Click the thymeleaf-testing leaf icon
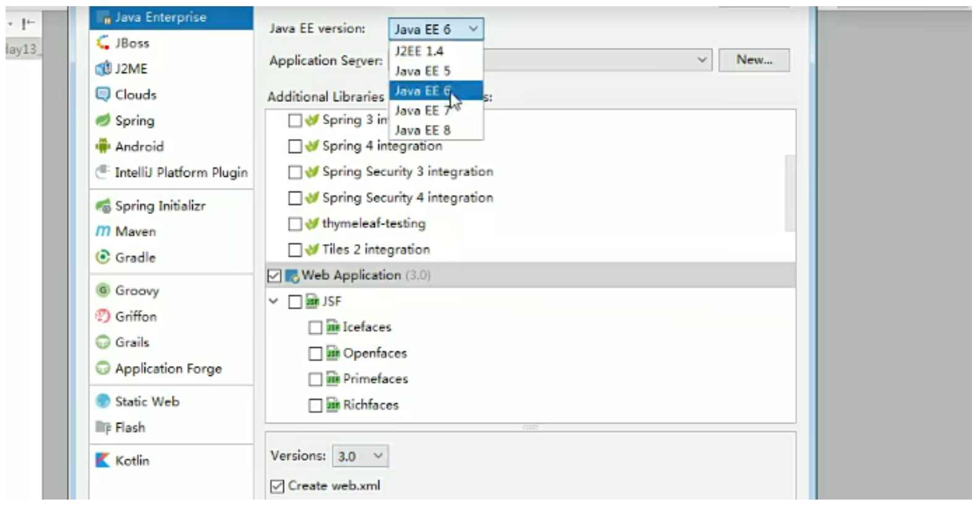This screenshot has height=507, width=980. (x=313, y=224)
